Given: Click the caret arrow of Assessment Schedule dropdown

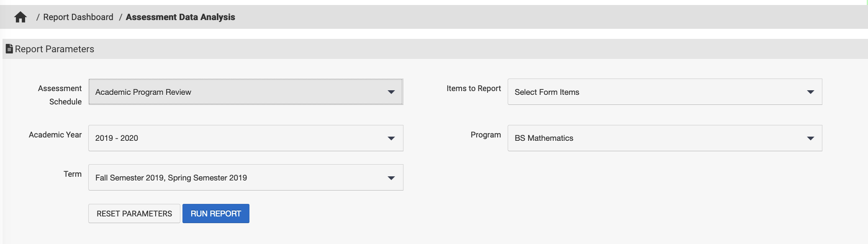Looking at the screenshot, I should coord(391,92).
